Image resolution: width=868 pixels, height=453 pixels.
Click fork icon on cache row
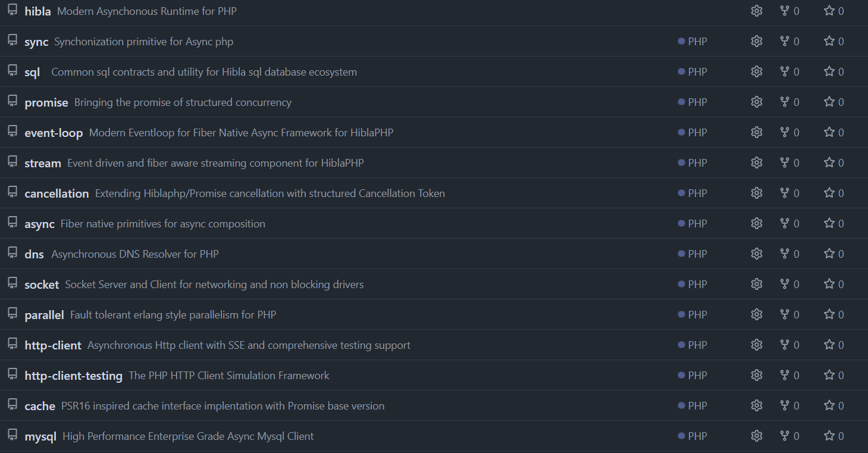point(785,405)
